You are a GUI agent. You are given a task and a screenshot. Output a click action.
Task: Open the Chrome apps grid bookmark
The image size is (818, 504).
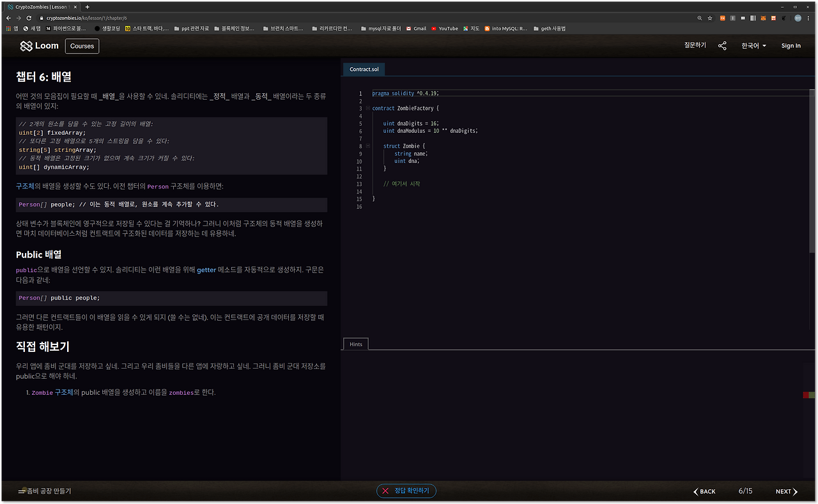[12, 29]
